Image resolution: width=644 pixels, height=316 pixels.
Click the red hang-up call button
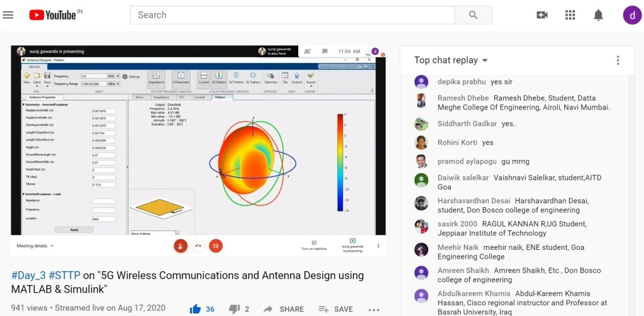coord(198,245)
